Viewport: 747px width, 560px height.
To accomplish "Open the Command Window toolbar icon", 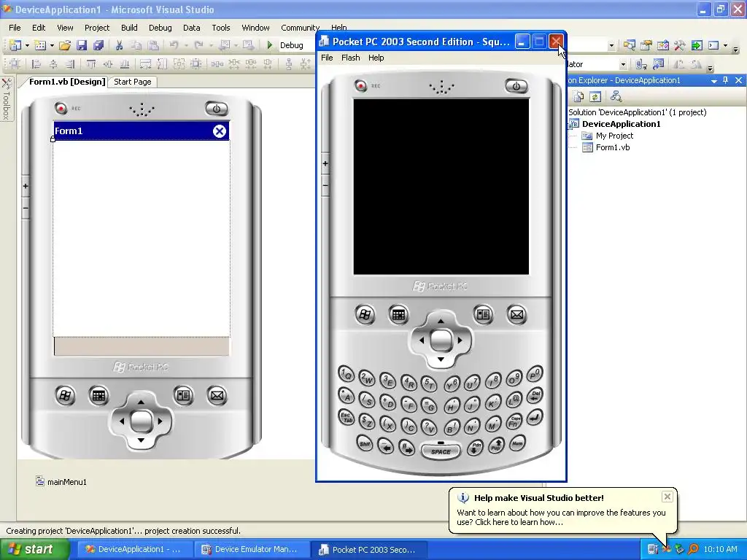I will (x=713, y=45).
